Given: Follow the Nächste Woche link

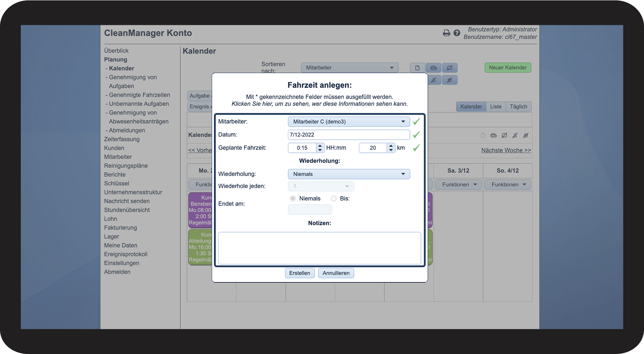Looking at the screenshot, I should tap(506, 151).
